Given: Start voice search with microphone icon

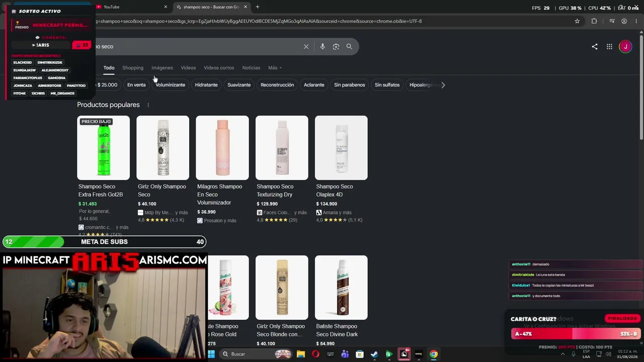Looking at the screenshot, I should (x=323, y=47).
